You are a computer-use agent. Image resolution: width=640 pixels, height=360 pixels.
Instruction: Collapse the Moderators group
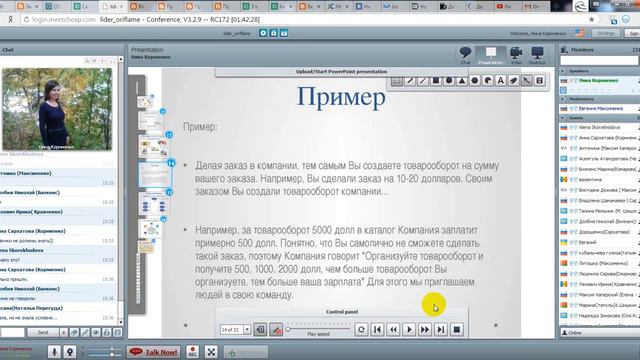click(x=563, y=99)
